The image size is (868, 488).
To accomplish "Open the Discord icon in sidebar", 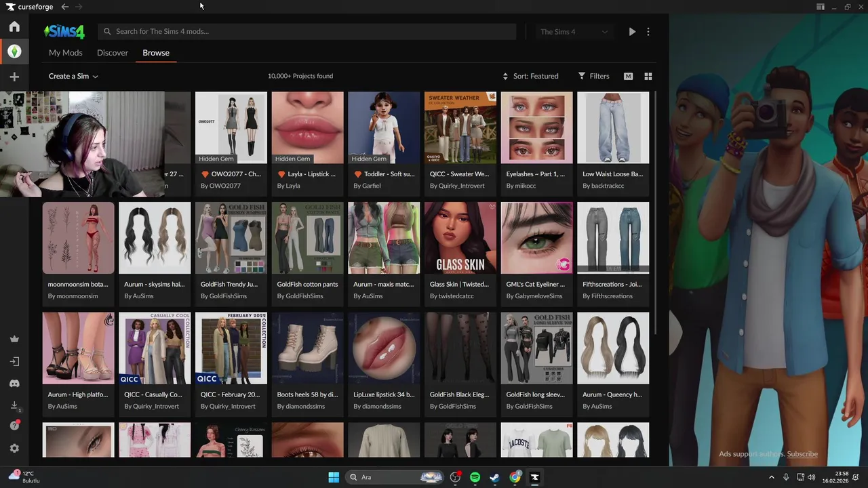I will pos(14,384).
